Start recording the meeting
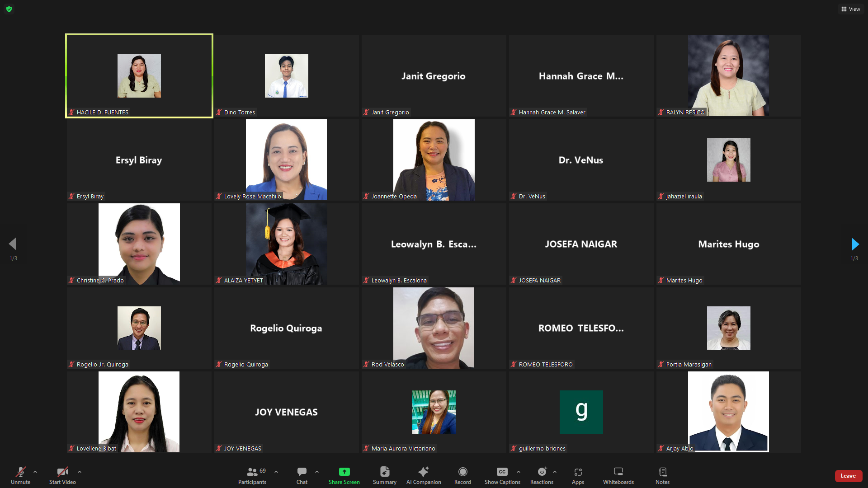Viewport: 868px width, 488px height. click(462, 475)
